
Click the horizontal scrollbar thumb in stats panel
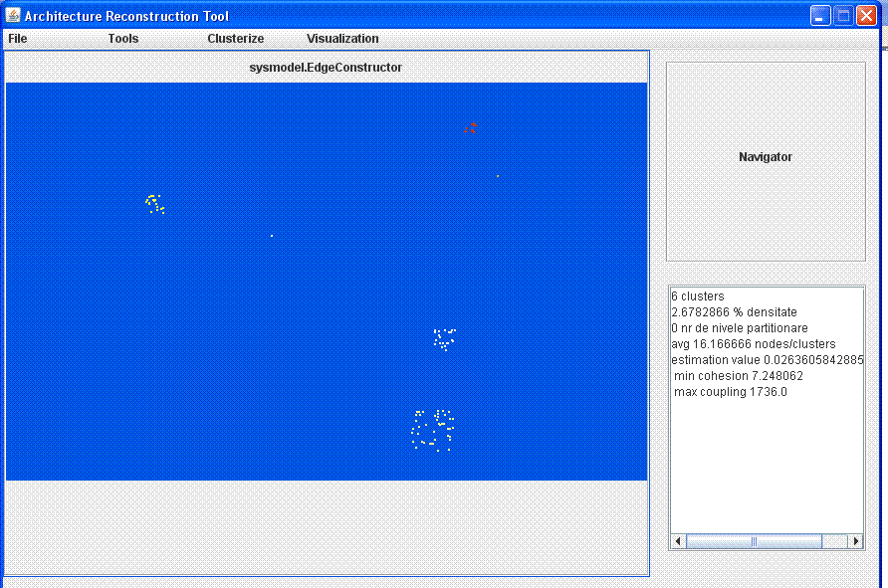(754, 542)
